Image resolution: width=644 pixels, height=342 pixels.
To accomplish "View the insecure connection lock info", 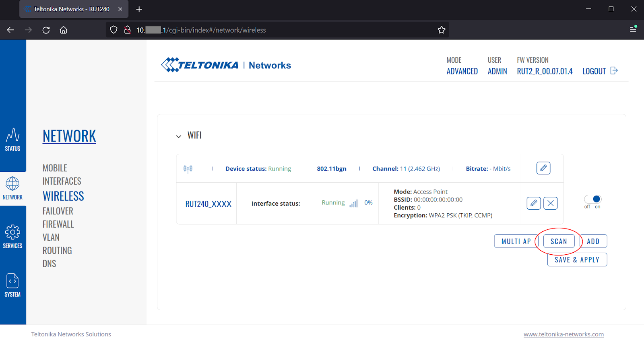I will [x=127, y=30].
